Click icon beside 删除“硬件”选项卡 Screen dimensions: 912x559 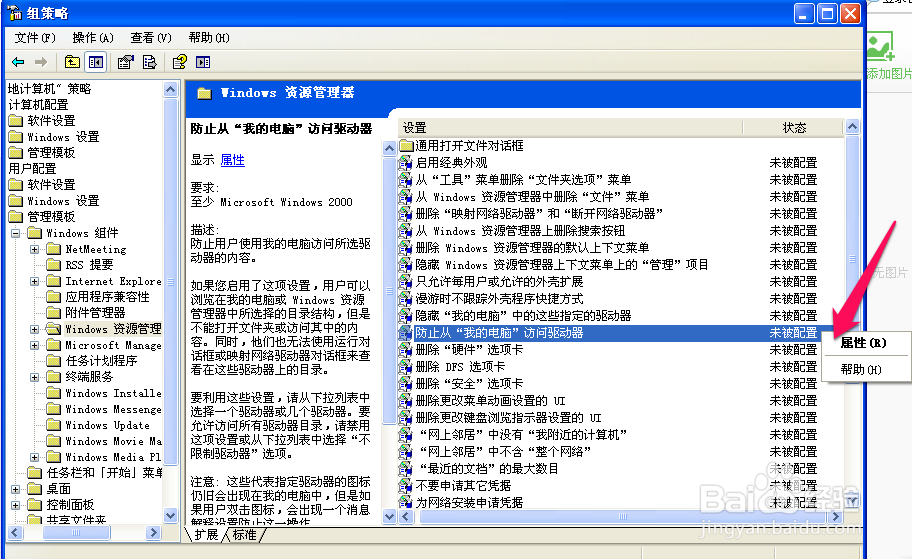(x=405, y=350)
